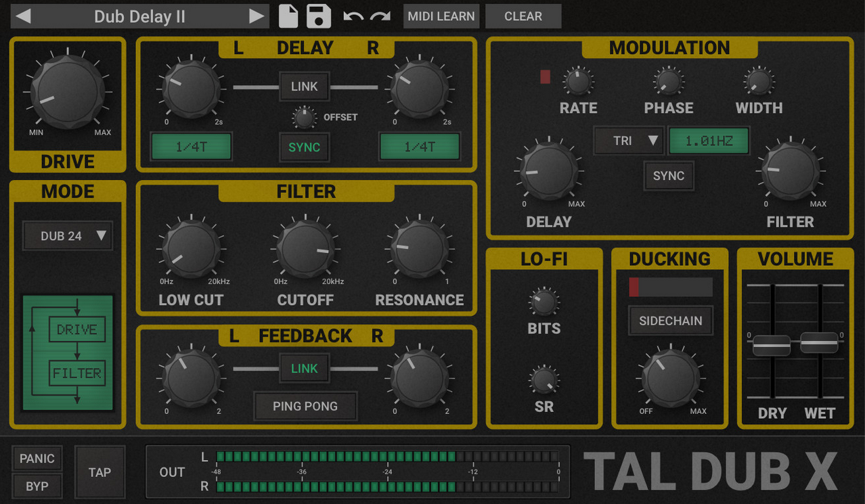The image size is (865, 504).
Task: Save the preset with the floppy disk icon
Action: [x=319, y=16]
